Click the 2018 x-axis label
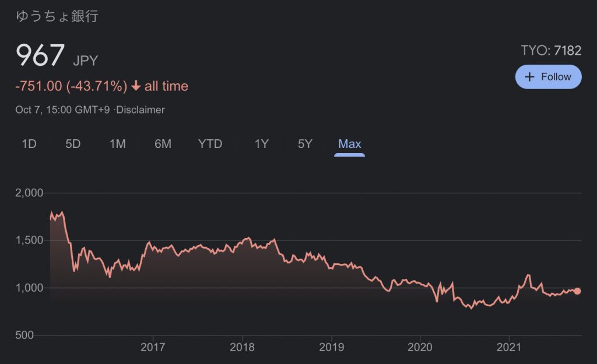The height and width of the screenshot is (364, 597). tap(242, 348)
